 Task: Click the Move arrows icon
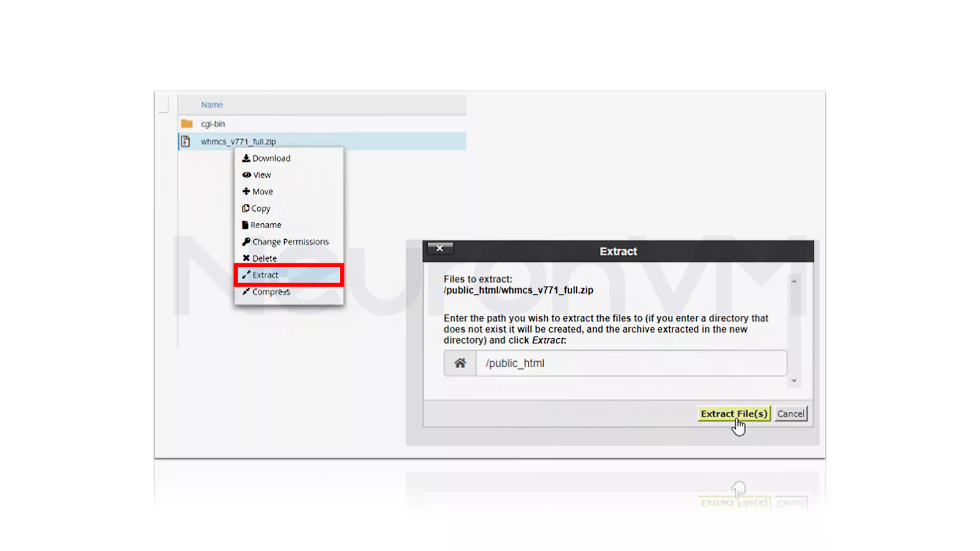pyautogui.click(x=246, y=191)
